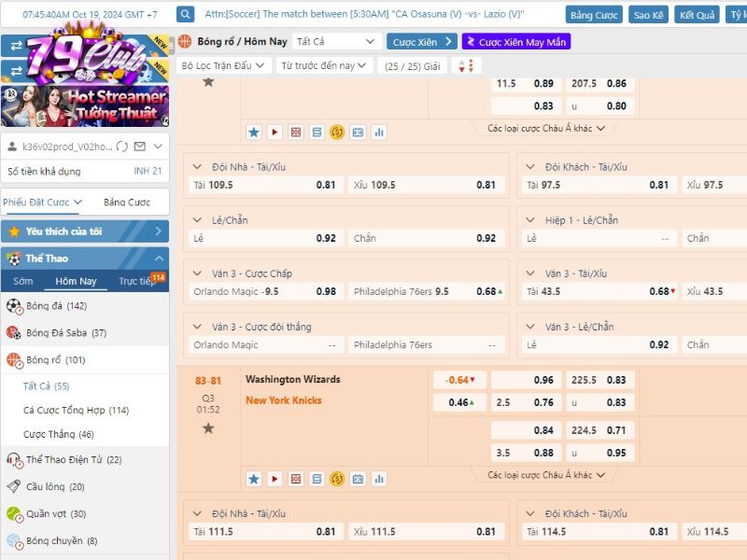Open statistics bar chart icon under Wizards match
This screenshot has height=560, width=747.
pos(379,478)
